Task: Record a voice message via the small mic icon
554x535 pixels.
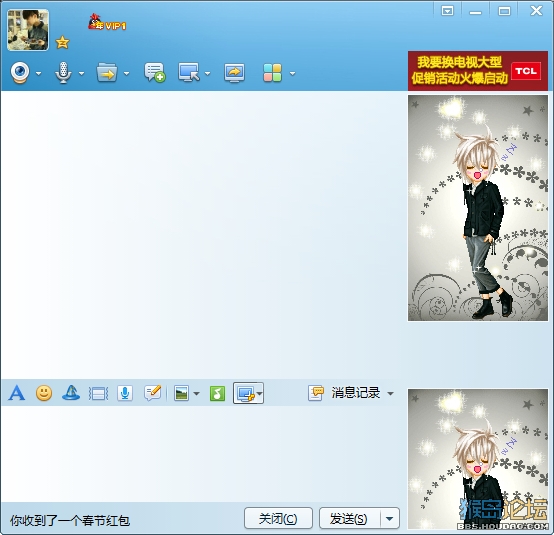Action: point(125,393)
